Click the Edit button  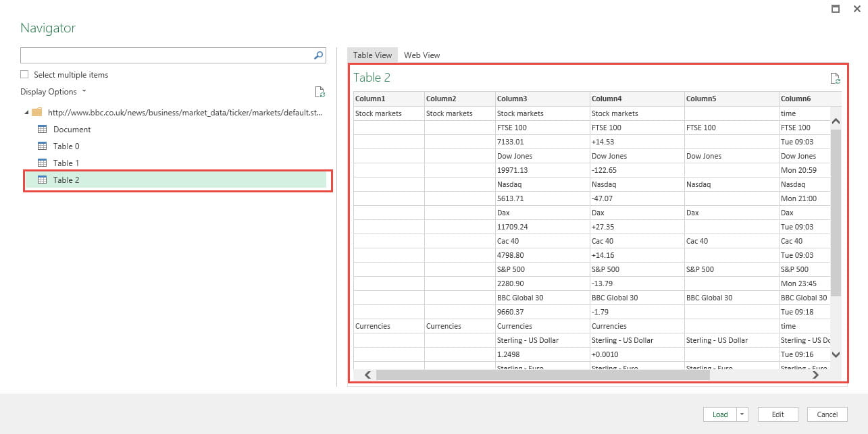pos(777,414)
